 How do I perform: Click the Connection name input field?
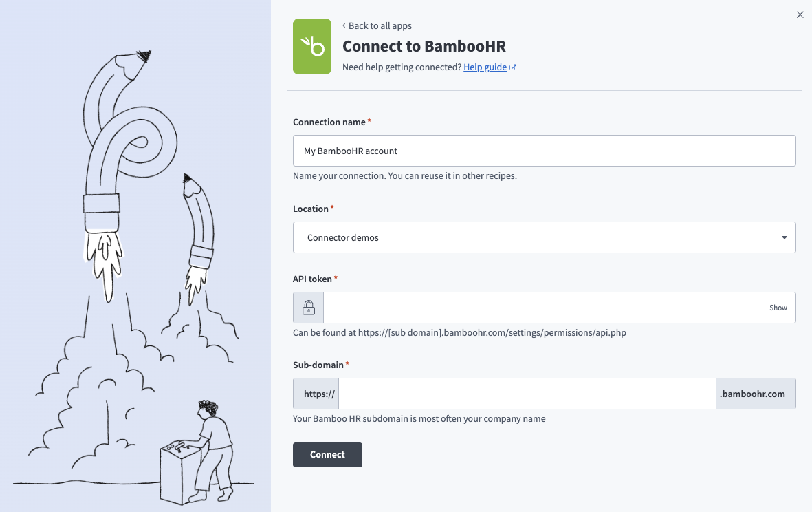pyautogui.click(x=545, y=151)
